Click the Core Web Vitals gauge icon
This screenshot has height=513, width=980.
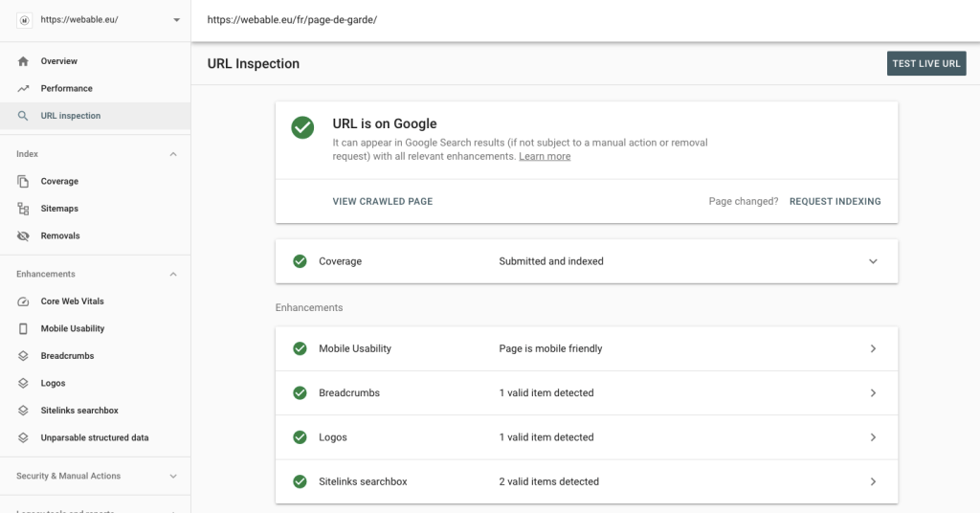point(23,301)
